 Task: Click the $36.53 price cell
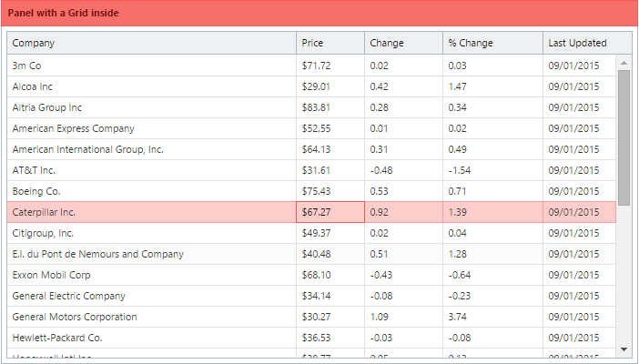pos(330,338)
